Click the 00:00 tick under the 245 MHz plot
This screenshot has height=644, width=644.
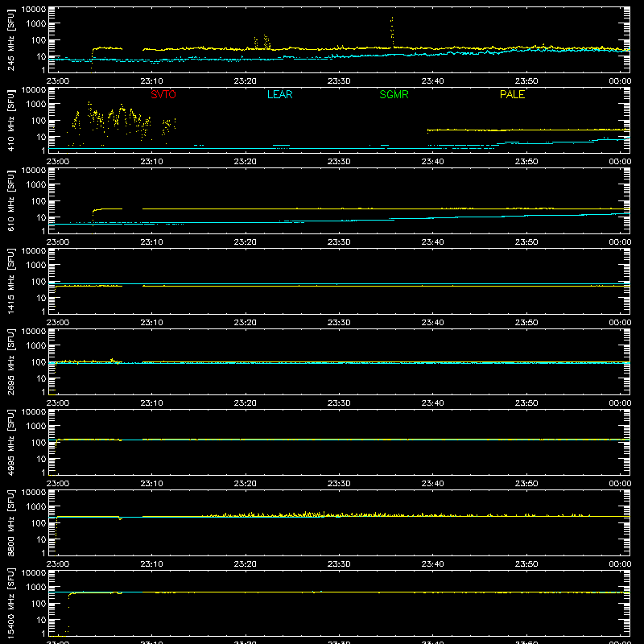(620, 81)
